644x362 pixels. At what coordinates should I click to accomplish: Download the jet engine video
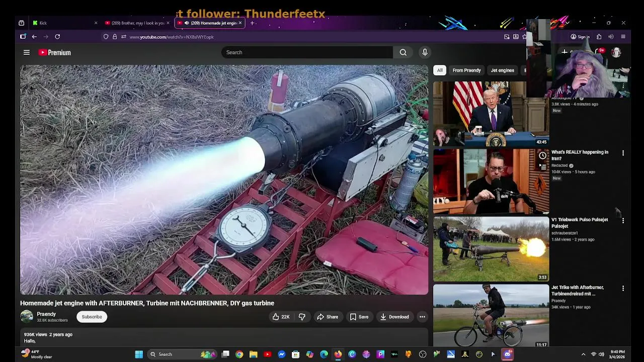pyautogui.click(x=394, y=317)
